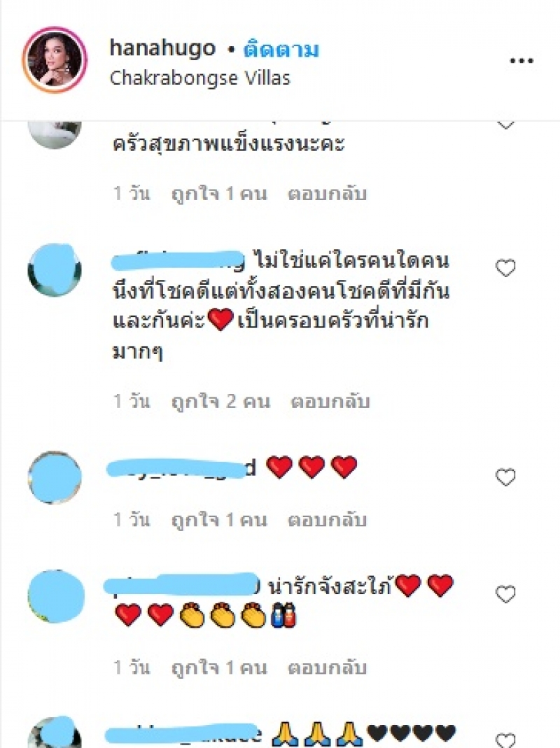Reply to the ครัวสุขภาพแข็งแรงนะคะ comment

point(326,194)
